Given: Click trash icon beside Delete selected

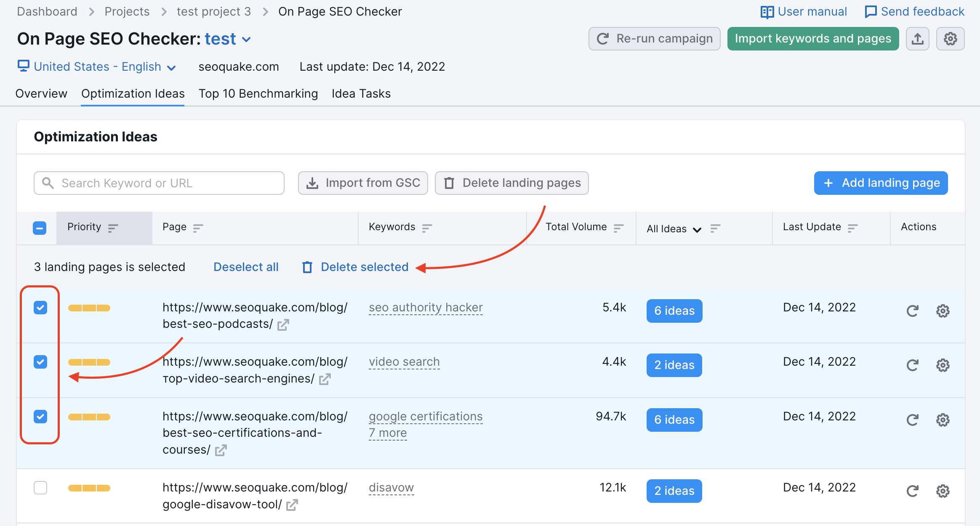Looking at the screenshot, I should coord(307,267).
